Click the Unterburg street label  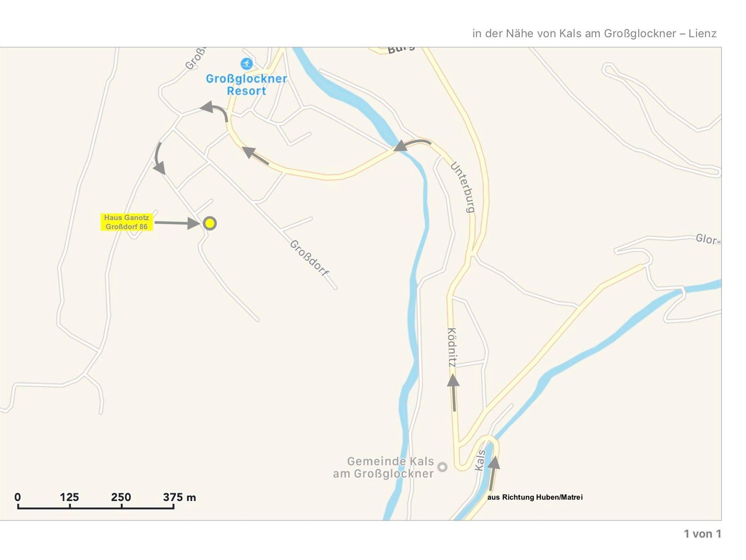463,188
